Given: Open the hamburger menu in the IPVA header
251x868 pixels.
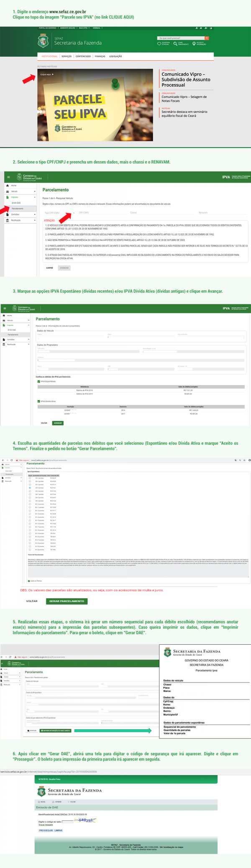Looking at the screenshot, I should point(9,177).
